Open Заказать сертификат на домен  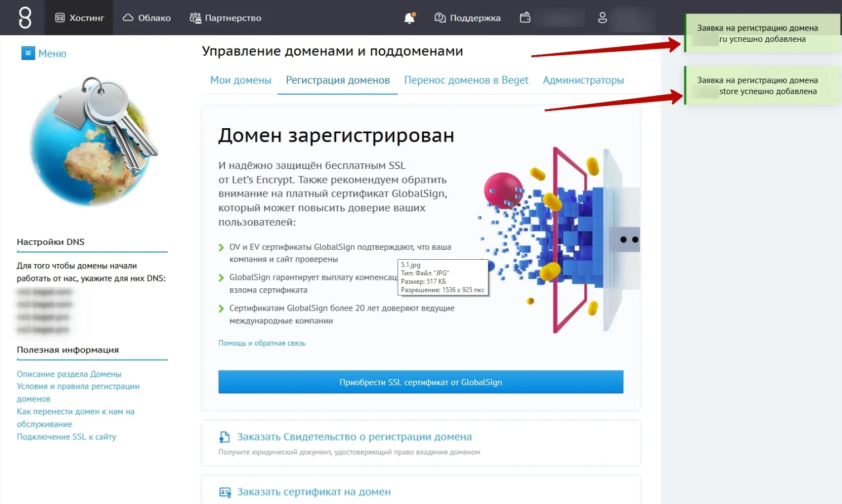(x=314, y=492)
